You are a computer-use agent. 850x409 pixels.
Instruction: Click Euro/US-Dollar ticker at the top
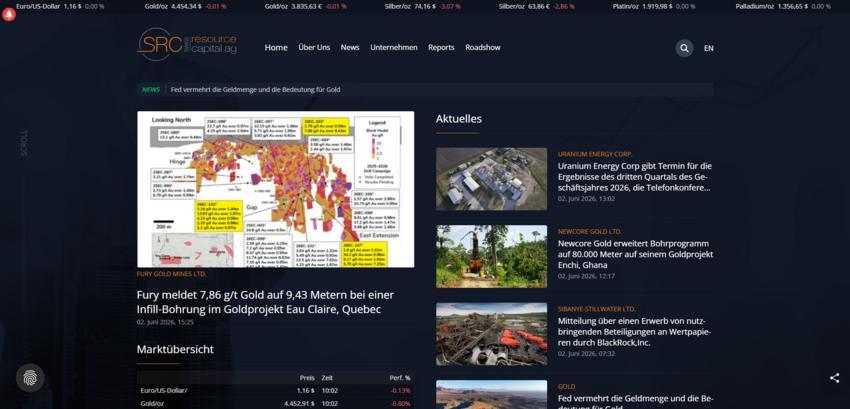pos(60,7)
